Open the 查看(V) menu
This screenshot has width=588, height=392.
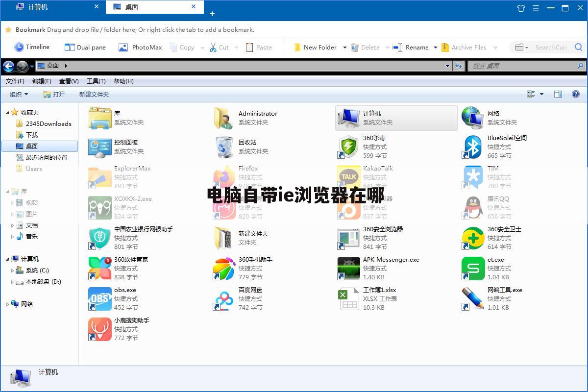tap(69, 81)
